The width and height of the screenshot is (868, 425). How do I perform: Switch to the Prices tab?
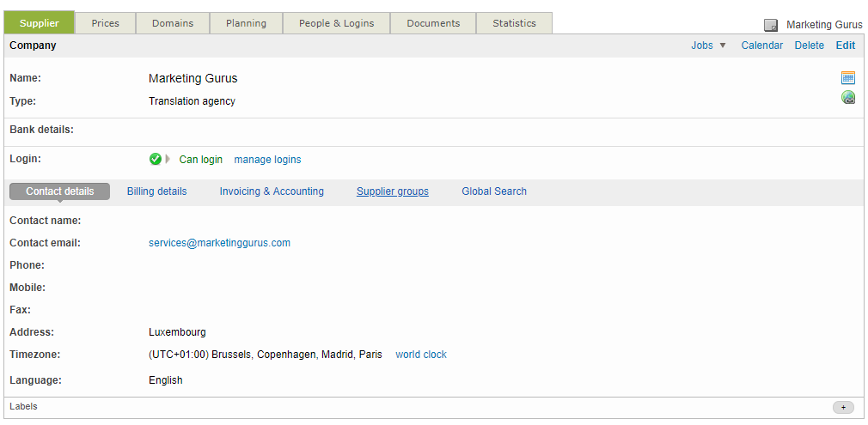(x=106, y=23)
